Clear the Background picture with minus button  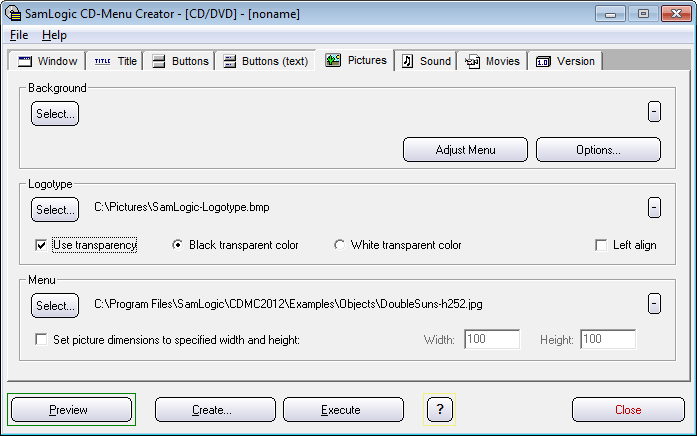(x=654, y=112)
